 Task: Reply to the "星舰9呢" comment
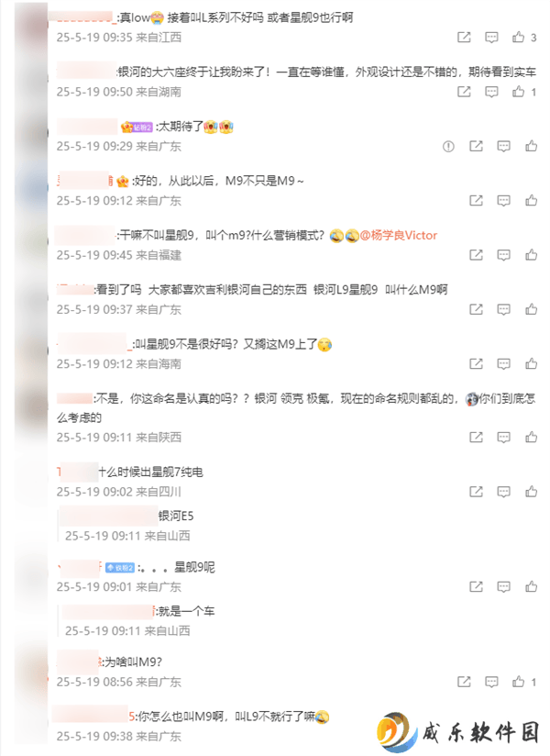[504, 586]
